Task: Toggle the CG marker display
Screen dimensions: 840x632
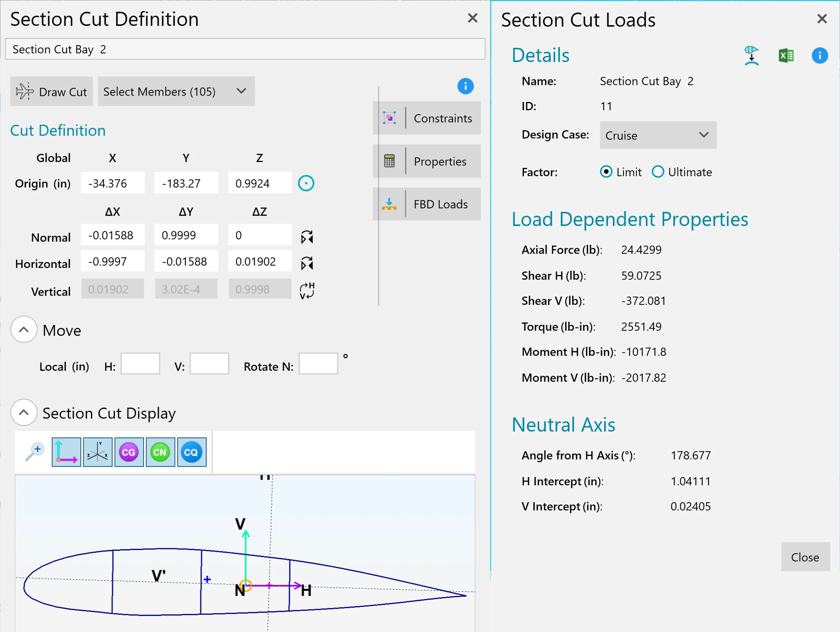Action: point(129,452)
